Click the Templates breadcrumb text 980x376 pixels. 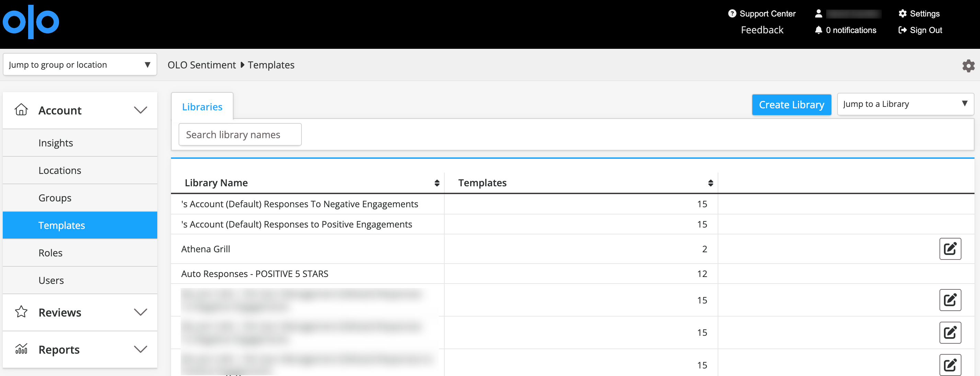point(271,65)
